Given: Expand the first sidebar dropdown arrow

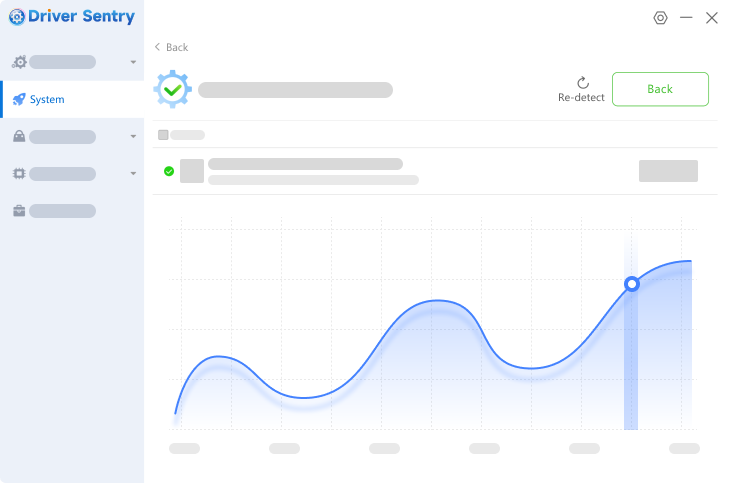Looking at the screenshot, I should [133, 62].
